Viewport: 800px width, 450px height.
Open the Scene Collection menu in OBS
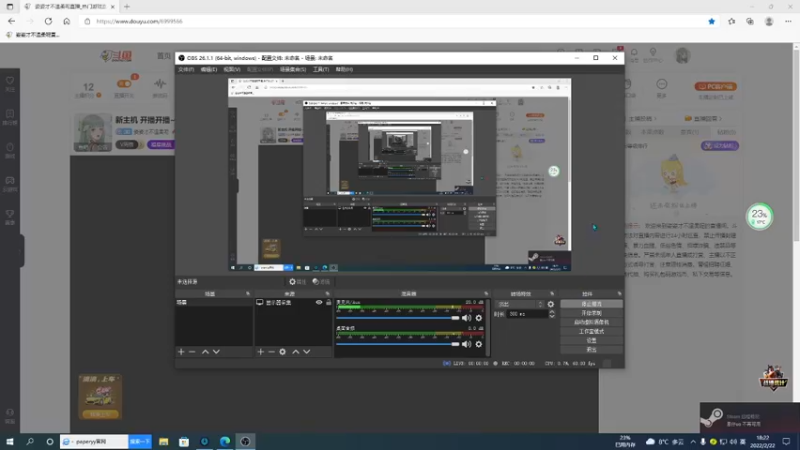(293, 69)
